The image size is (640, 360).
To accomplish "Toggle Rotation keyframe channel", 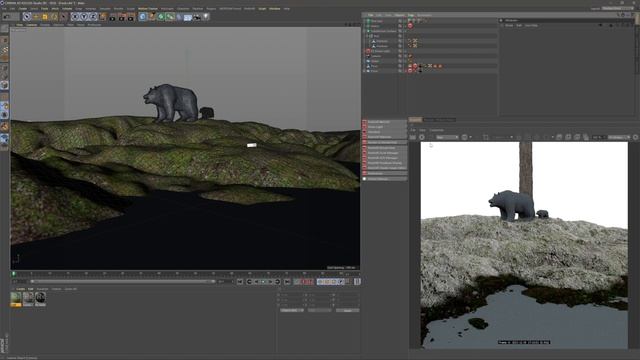I will pos(333,282).
